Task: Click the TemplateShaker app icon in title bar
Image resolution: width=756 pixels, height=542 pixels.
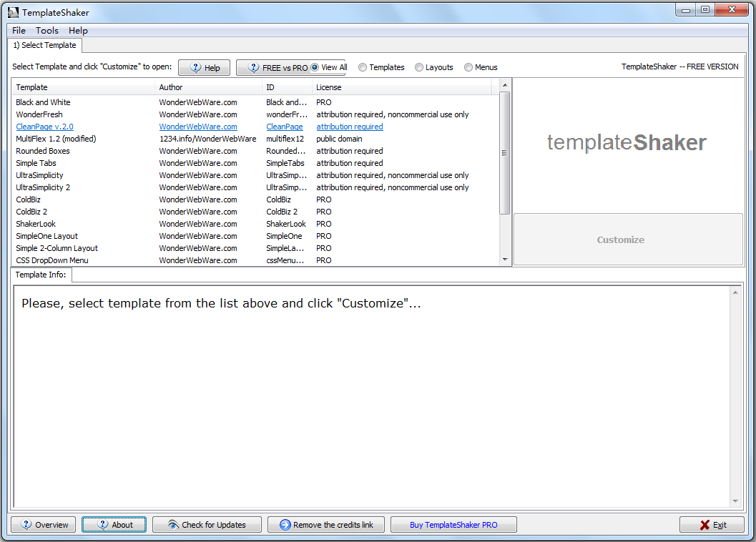Action: [x=14, y=13]
